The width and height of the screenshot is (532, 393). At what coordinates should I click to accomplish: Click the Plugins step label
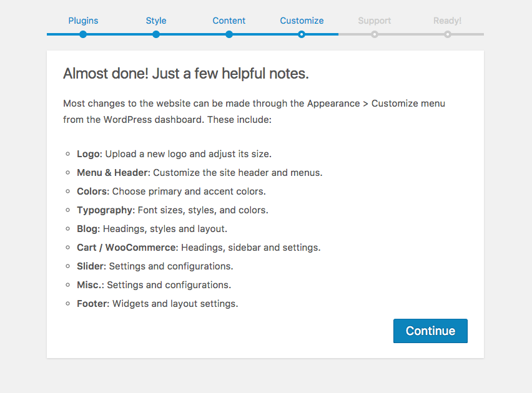point(83,21)
